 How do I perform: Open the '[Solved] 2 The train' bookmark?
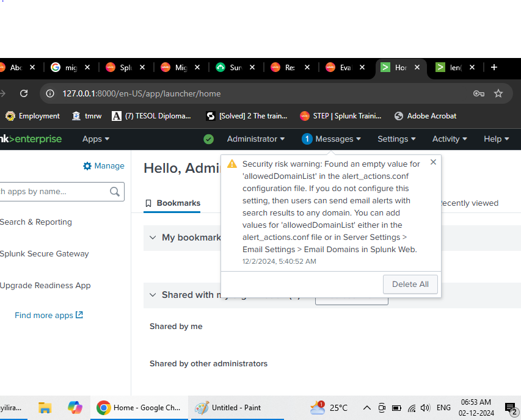click(x=247, y=116)
